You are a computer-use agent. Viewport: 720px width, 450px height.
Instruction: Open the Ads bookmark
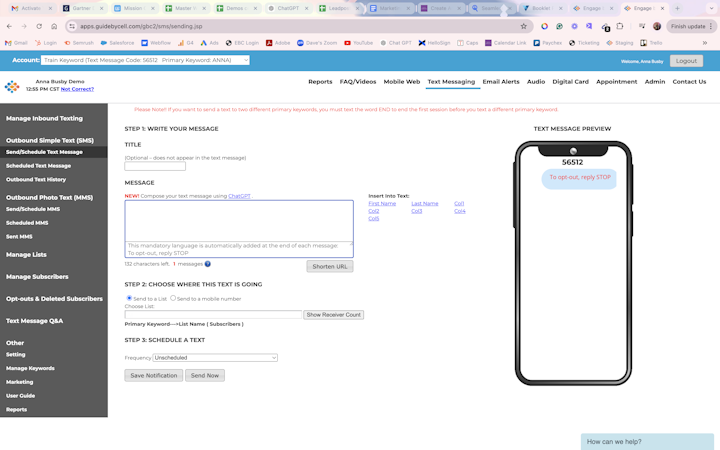click(209, 43)
